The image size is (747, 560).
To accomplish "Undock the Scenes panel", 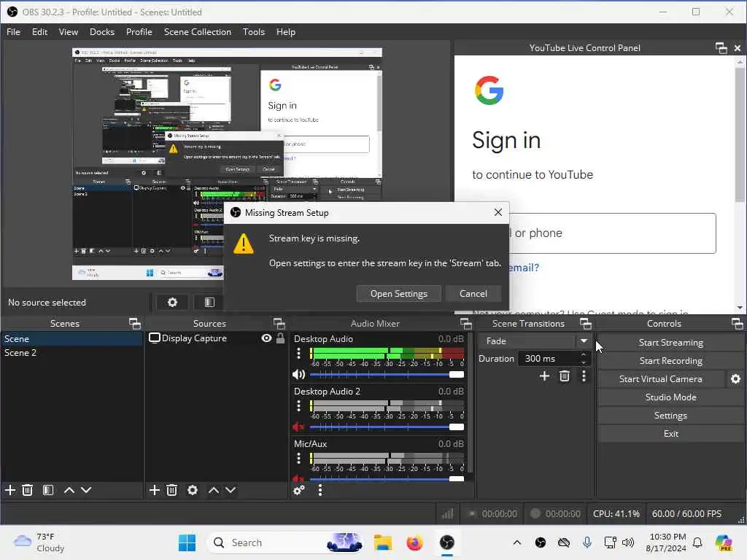I will pos(135,324).
